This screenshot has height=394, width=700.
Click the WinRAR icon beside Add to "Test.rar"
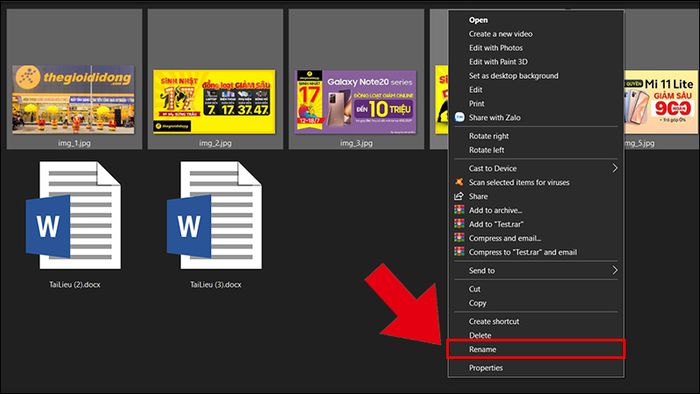click(459, 224)
